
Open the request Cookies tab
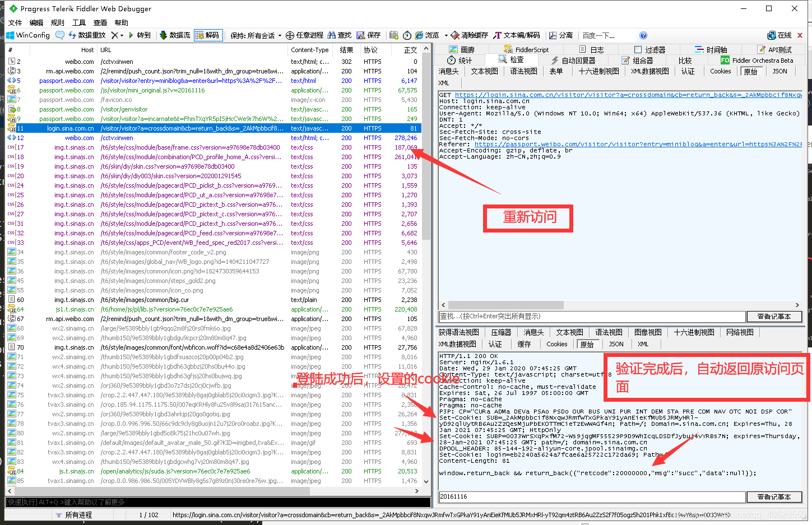pos(721,71)
